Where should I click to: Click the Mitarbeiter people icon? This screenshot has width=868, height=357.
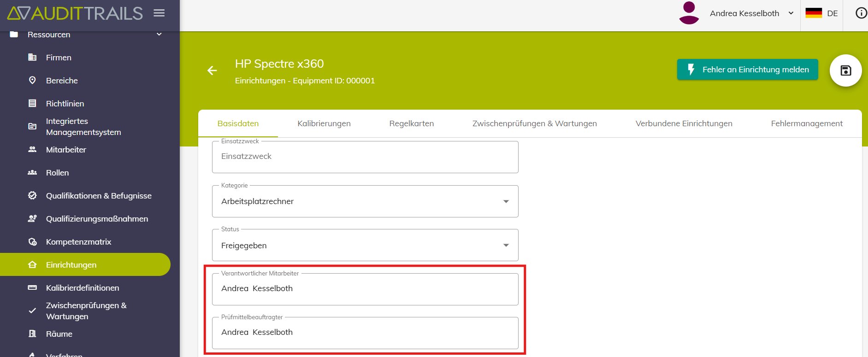click(x=32, y=150)
